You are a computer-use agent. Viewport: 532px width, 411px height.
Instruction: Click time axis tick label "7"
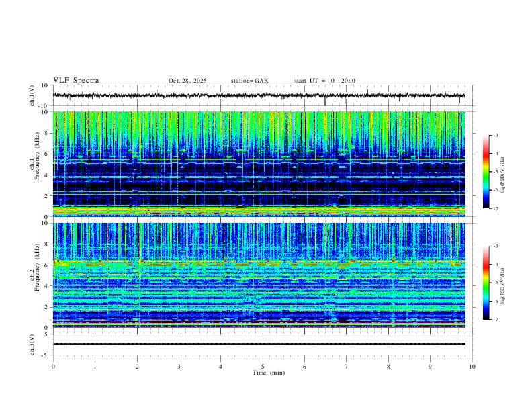[x=347, y=367]
